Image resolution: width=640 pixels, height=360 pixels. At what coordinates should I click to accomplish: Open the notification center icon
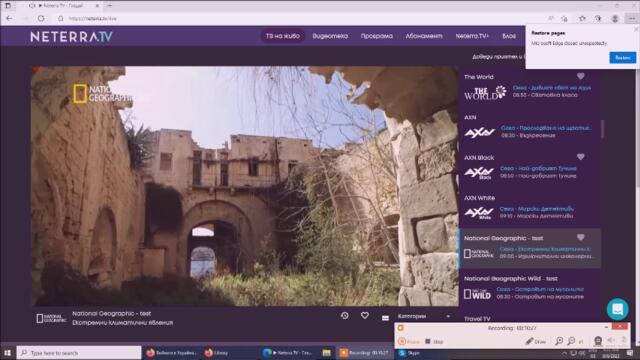[x=630, y=353]
